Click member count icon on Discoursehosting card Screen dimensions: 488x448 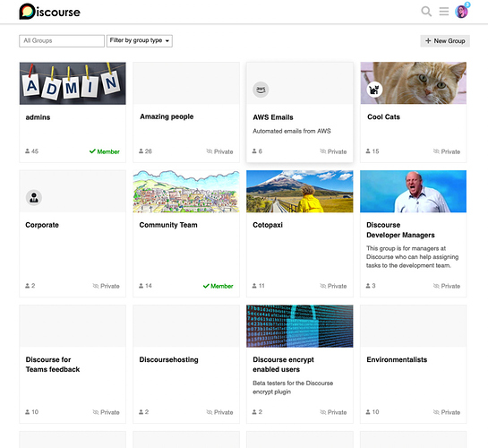click(x=141, y=412)
